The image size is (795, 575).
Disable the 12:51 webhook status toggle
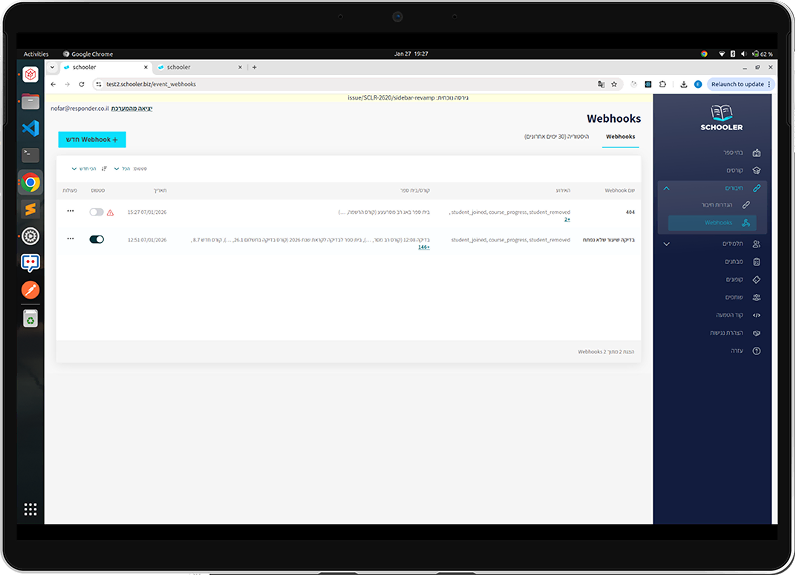96,239
